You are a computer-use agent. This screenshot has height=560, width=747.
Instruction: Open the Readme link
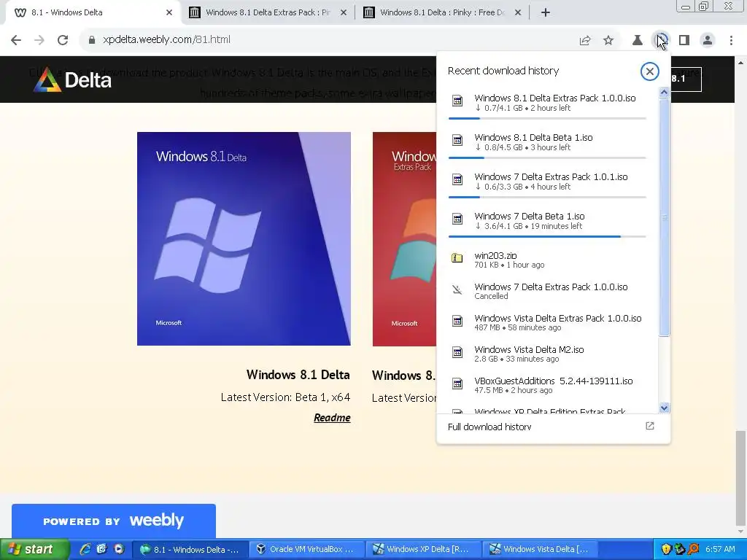[332, 418]
